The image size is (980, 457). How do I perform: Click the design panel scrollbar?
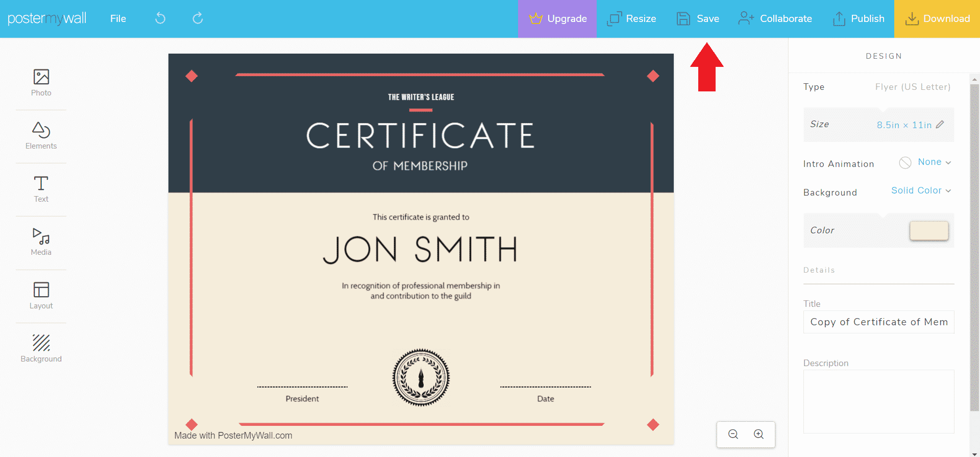(x=974, y=248)
